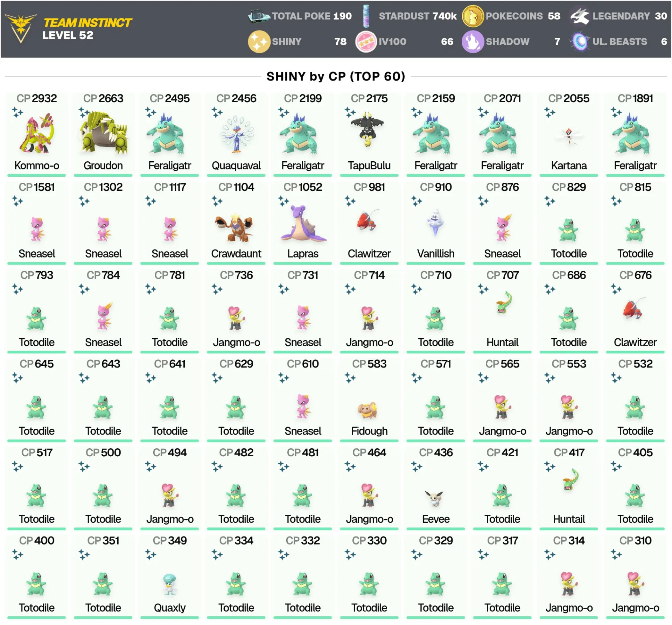The width and height of the screenshot is (672, 625).
Task: Click the Clawitzer sprite at CP 676
Action: 634,308
